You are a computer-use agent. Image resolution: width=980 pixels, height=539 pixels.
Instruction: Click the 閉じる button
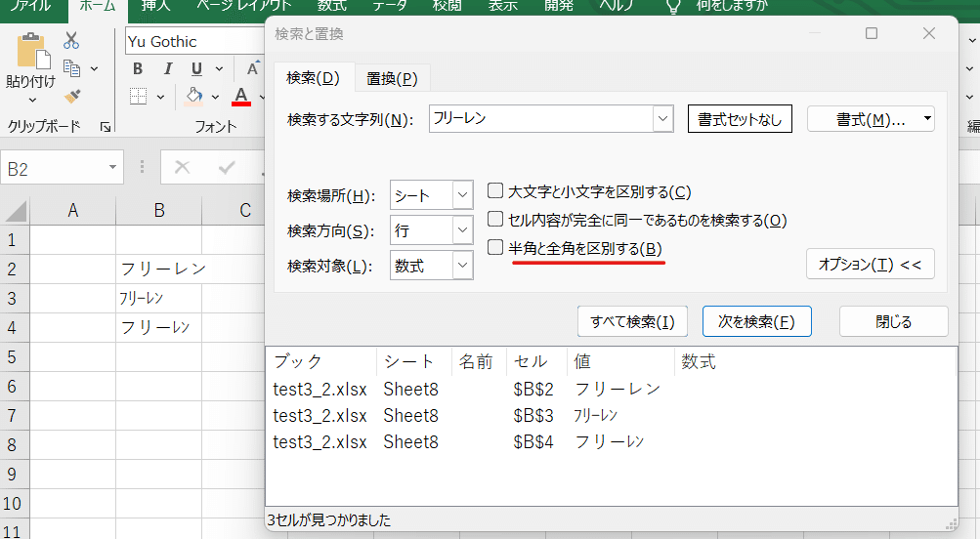click(894, 321)
